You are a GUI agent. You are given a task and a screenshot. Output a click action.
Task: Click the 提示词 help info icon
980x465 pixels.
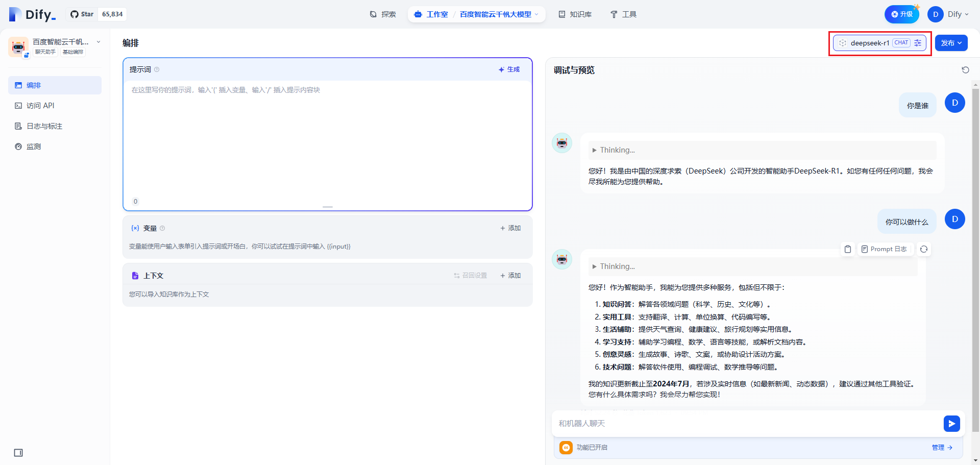tap(157, 69)
